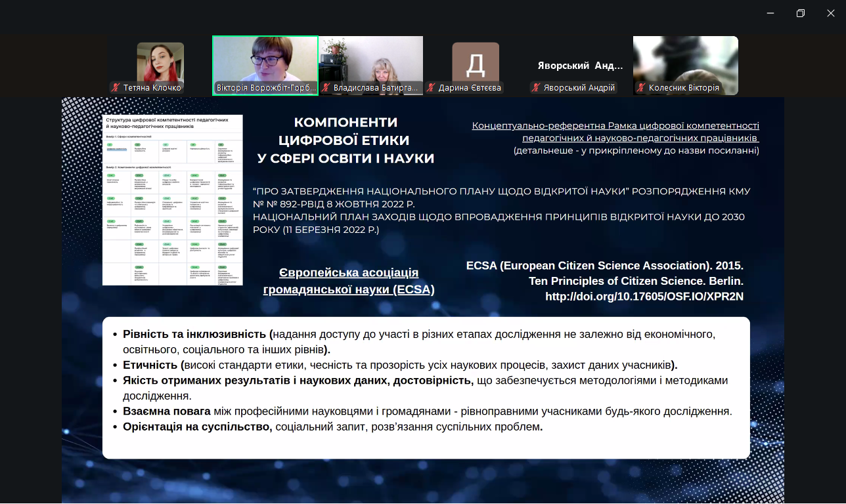Click Яворський Андрій's muted microphone icon
This screenshot has width=846, height=504.
pos(536,88)
